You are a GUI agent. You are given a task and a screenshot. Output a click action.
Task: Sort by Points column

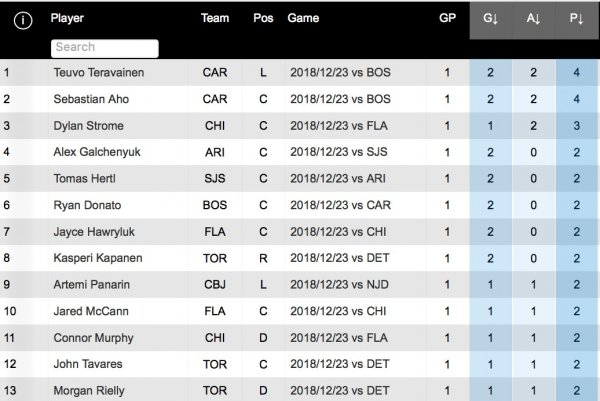tap(575, 19)
